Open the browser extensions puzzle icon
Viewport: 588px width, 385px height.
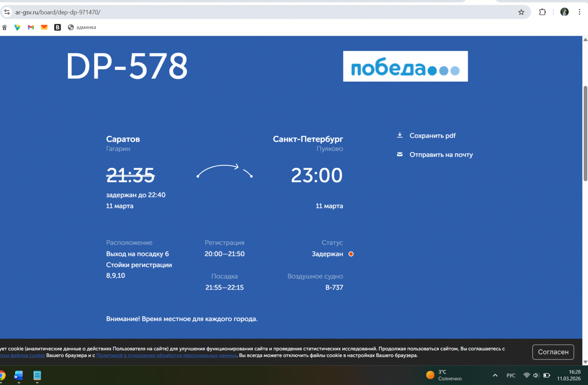[x=542, y=12]
